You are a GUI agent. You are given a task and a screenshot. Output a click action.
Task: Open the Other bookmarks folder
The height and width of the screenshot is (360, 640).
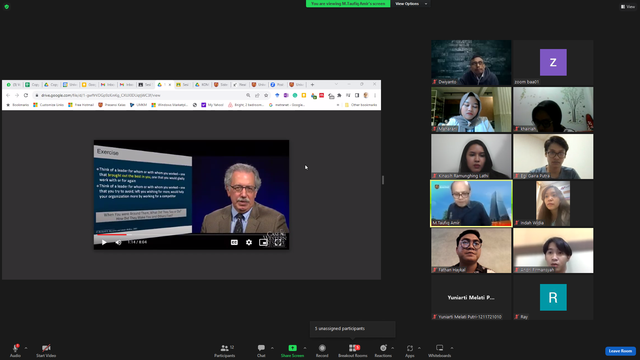pyautogui.click(x=361, y=105)
